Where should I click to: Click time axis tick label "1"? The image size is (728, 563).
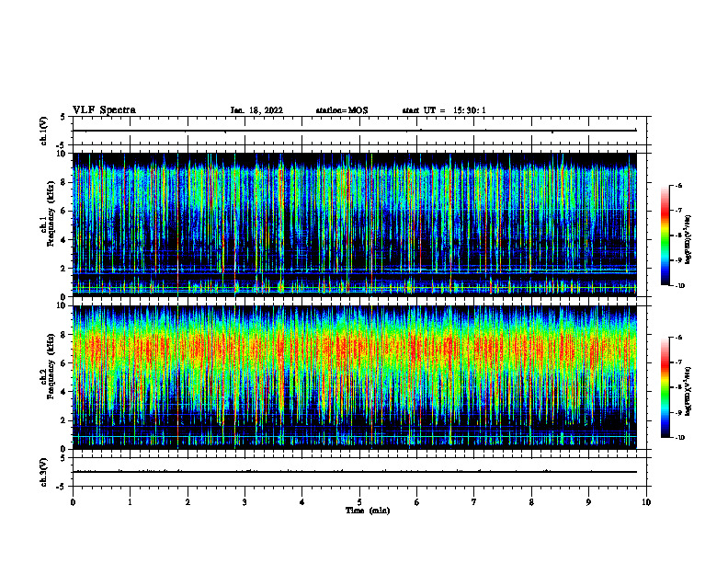pos(131,502)
